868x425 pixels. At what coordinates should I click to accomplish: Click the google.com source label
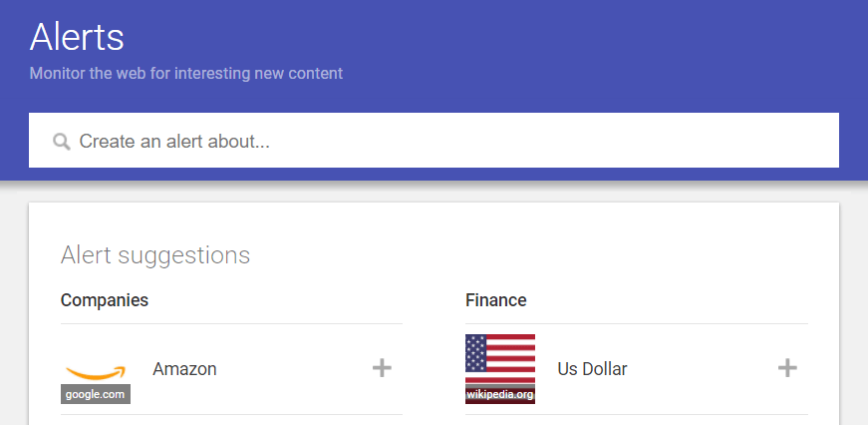96,394
